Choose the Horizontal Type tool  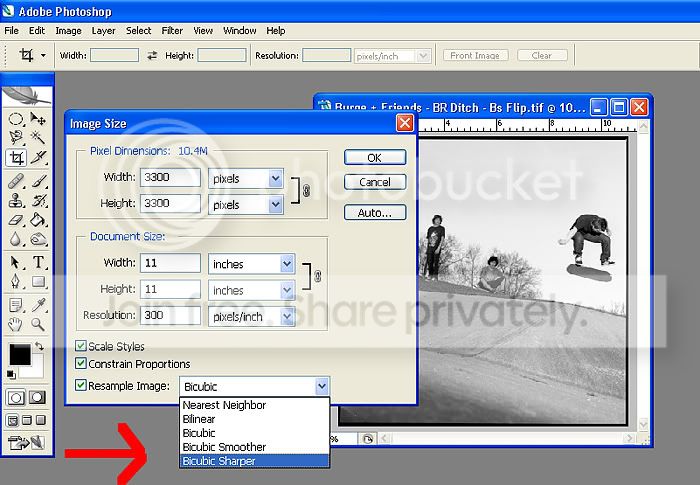(x=39, y=263)
